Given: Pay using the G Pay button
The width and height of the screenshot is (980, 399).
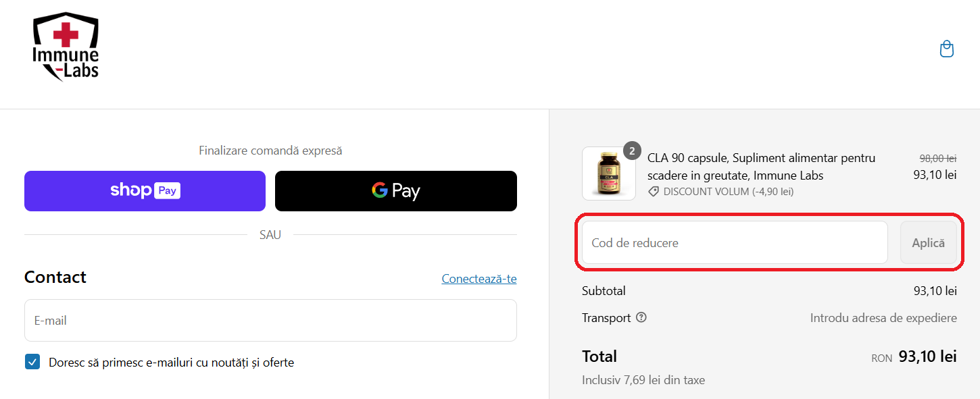Looking at the screenshot, I should point(395,190).
